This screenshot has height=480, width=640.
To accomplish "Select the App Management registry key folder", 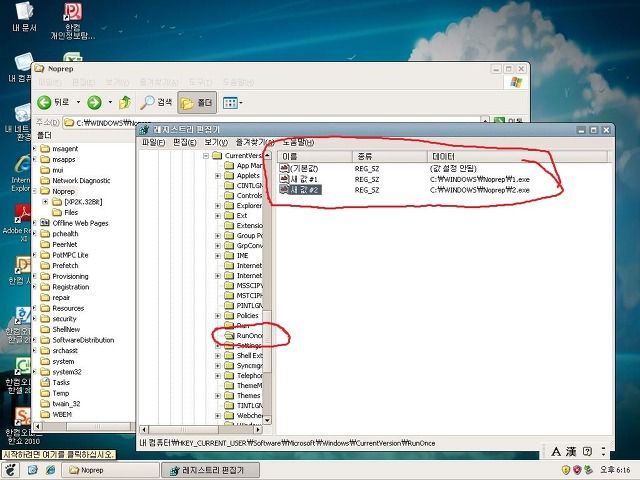I will click(244, 165).
